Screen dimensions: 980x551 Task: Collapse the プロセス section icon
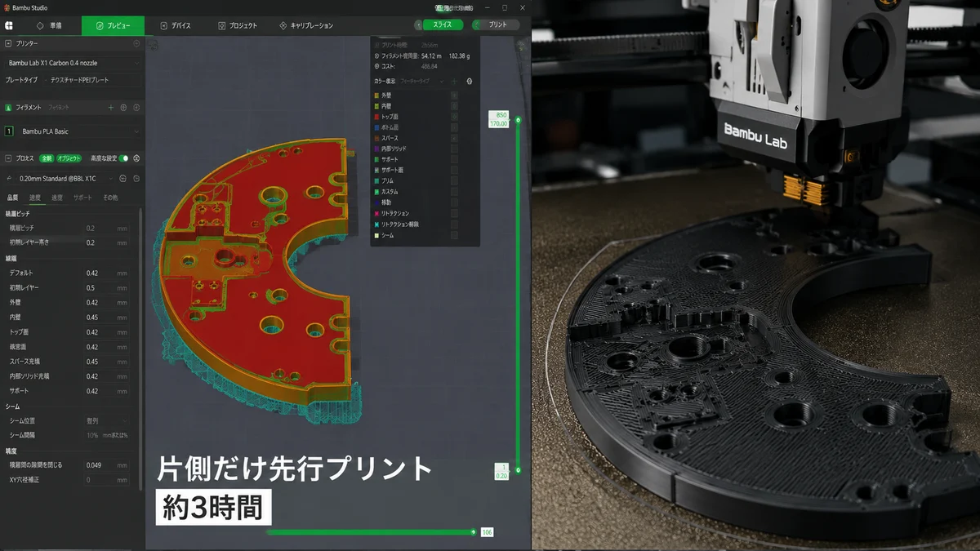point(8,158)
